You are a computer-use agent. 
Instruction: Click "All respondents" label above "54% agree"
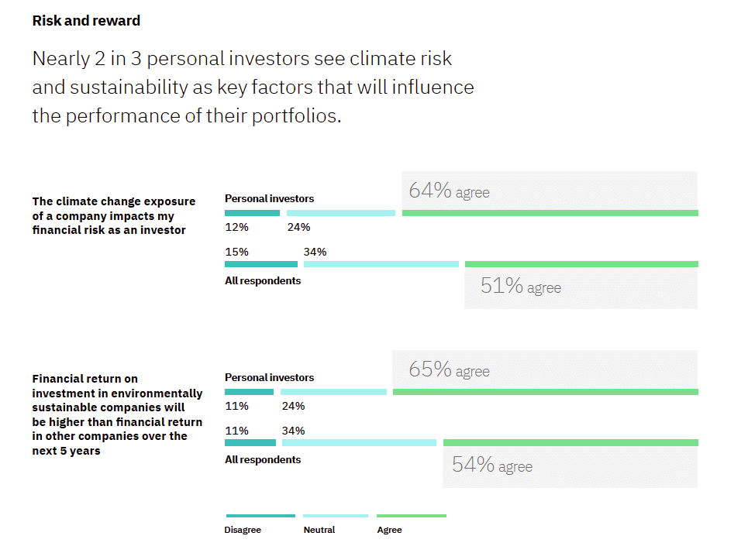(263, 459)
